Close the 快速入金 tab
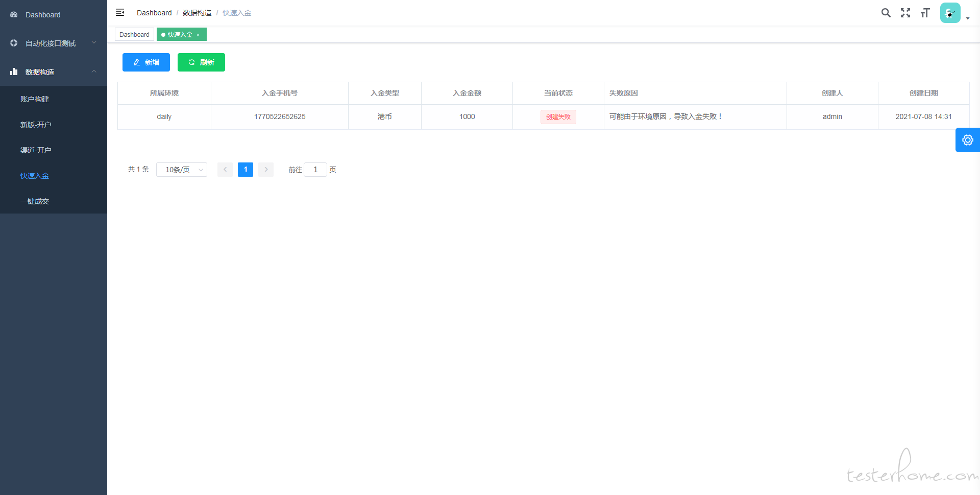 [x=199, y=35]
